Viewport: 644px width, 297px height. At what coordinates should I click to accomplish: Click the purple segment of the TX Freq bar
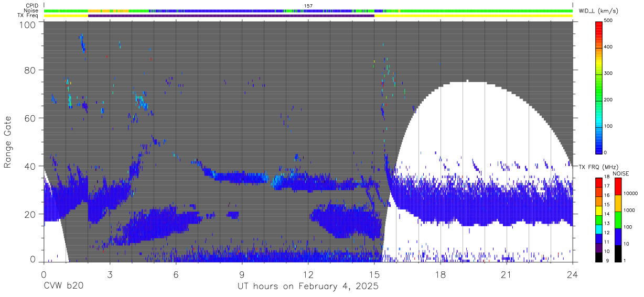click(x=231, y=16)
